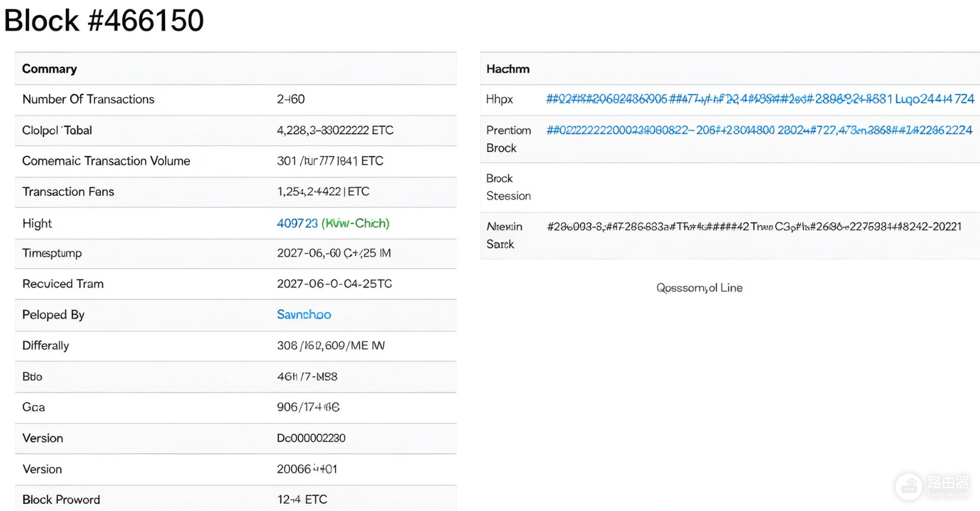The width and height of the screenshot is (980, 511).
Task: Select the Btio row value
Action: tap(307, 377)
